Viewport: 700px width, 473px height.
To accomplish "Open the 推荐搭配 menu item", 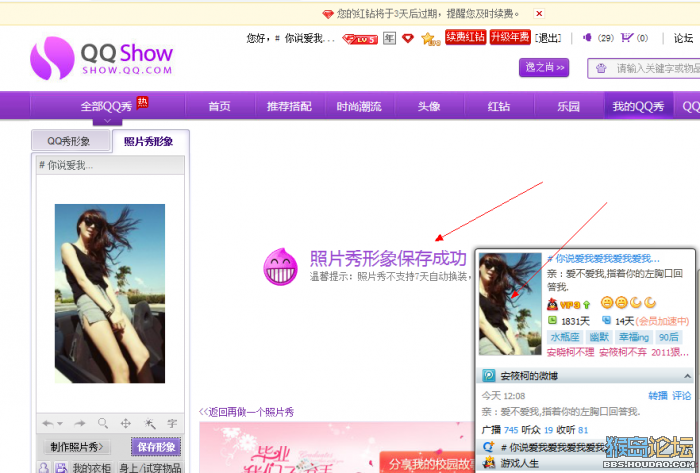I will point(289,106).
